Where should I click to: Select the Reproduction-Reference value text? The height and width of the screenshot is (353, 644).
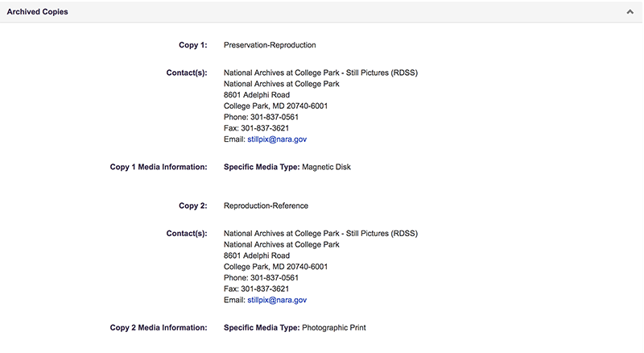tap(266, 206)
